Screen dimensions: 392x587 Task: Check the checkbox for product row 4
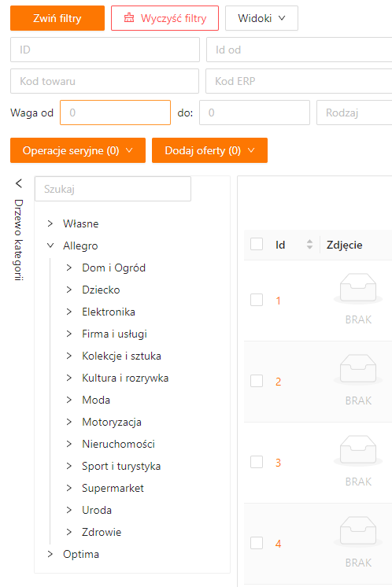[257, 543]
